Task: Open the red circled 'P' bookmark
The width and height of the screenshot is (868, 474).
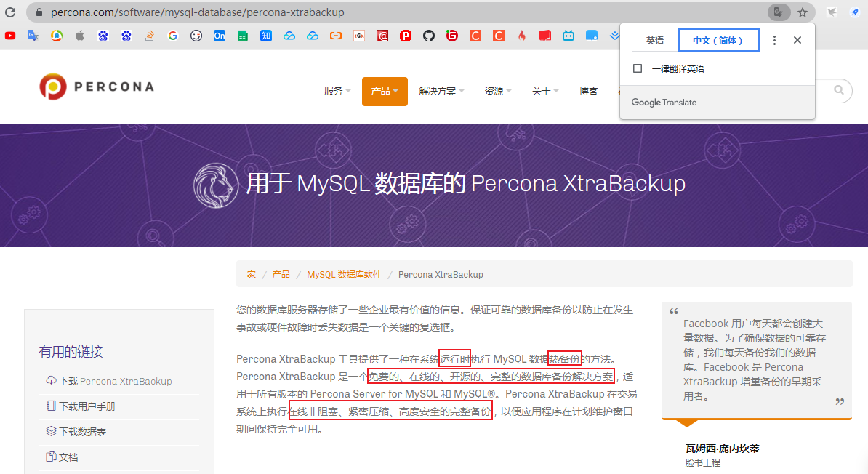Action: (405, 36)
